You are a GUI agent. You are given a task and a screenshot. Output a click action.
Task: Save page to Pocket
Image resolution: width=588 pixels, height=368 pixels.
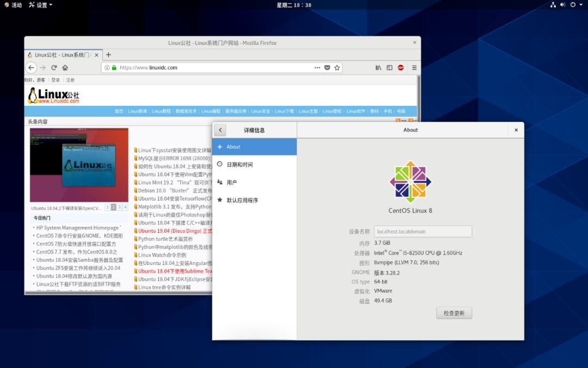point(327,68)
